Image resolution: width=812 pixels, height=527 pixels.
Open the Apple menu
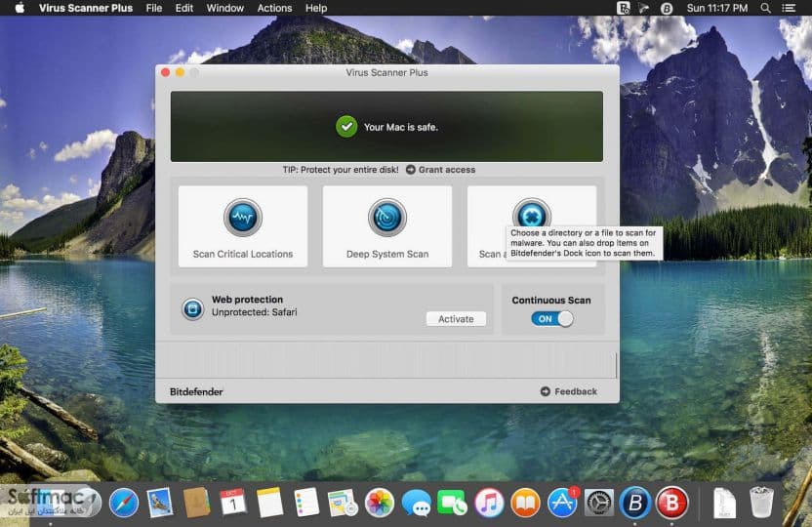20,8
